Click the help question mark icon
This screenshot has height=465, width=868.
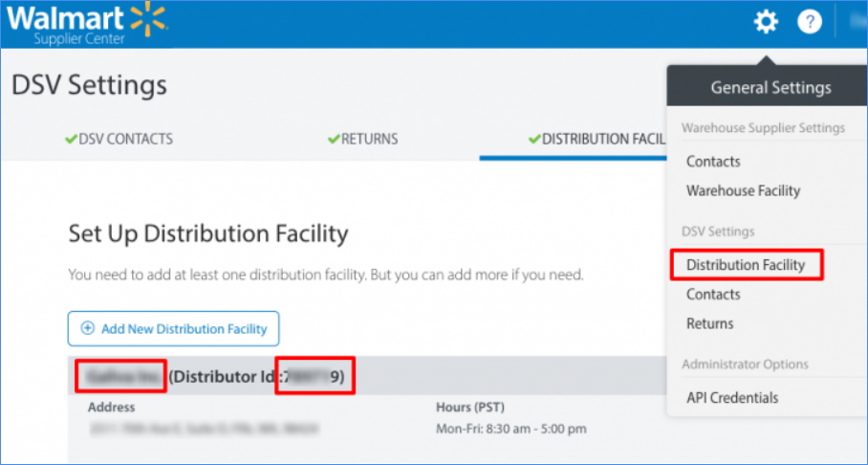(x=810, y=22)
